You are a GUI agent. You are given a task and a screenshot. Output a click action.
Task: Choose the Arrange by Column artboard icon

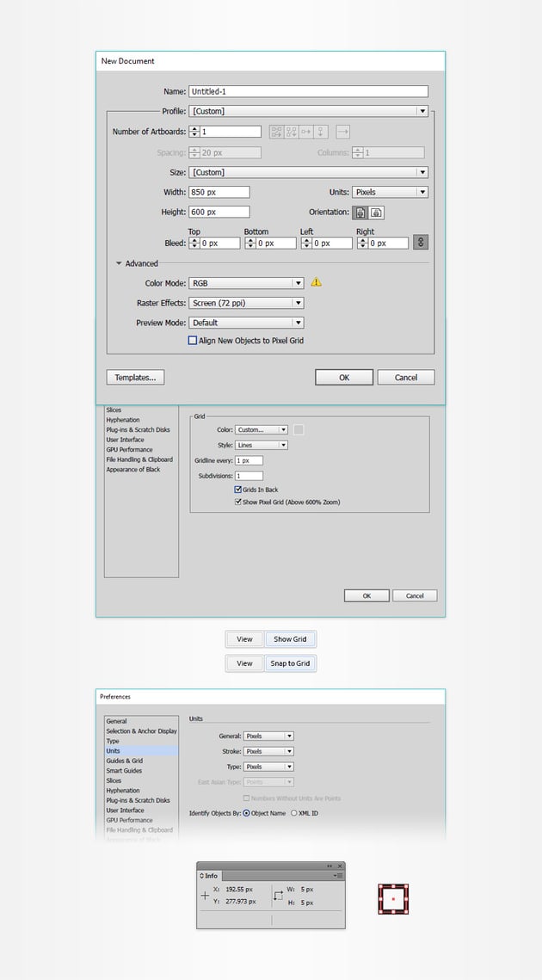coord(320,132)
